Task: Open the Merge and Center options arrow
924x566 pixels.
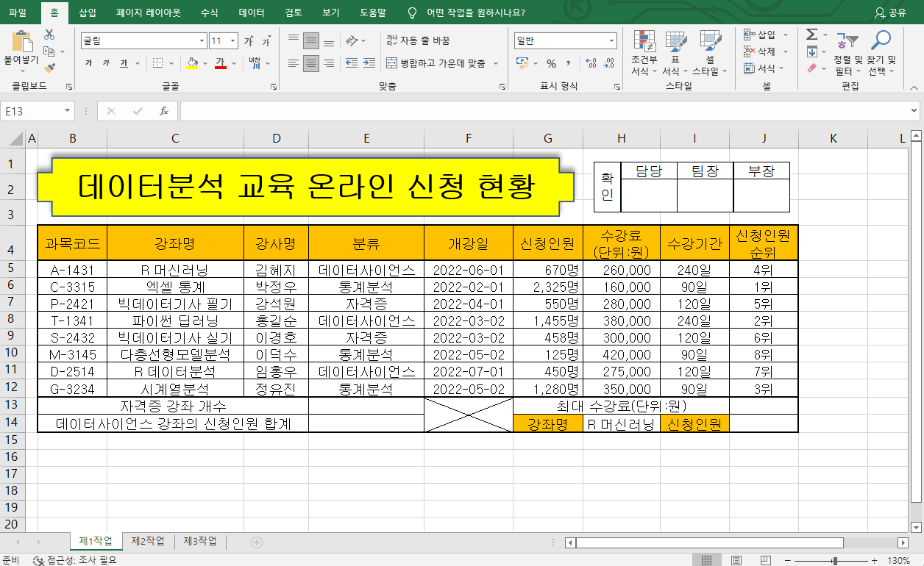Action: coord(496,63)
